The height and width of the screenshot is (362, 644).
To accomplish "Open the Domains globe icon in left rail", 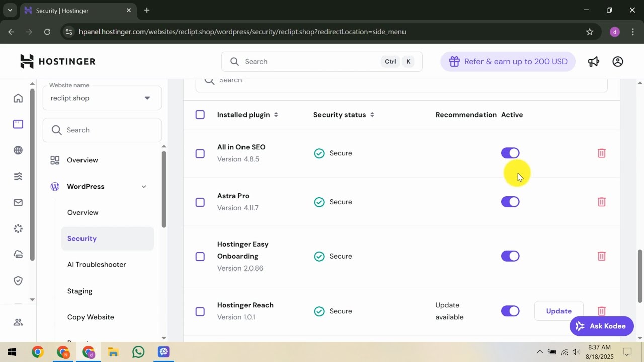I will [x=18, y=150].
